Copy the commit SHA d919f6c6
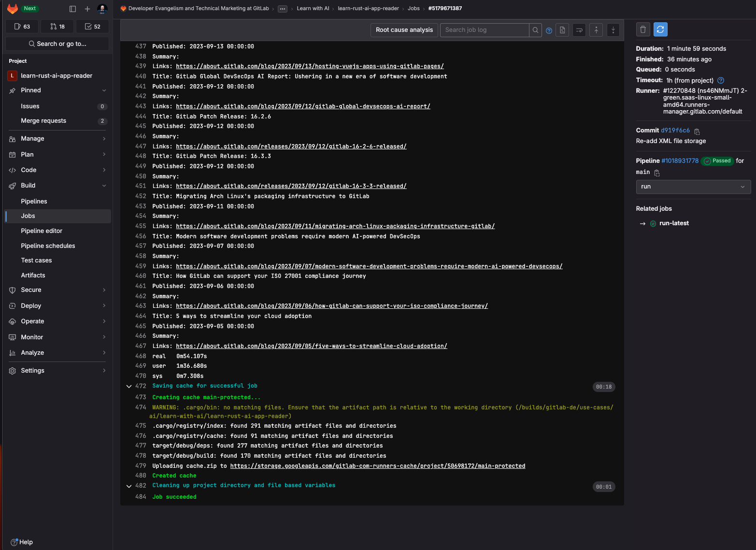 (697, 130)
